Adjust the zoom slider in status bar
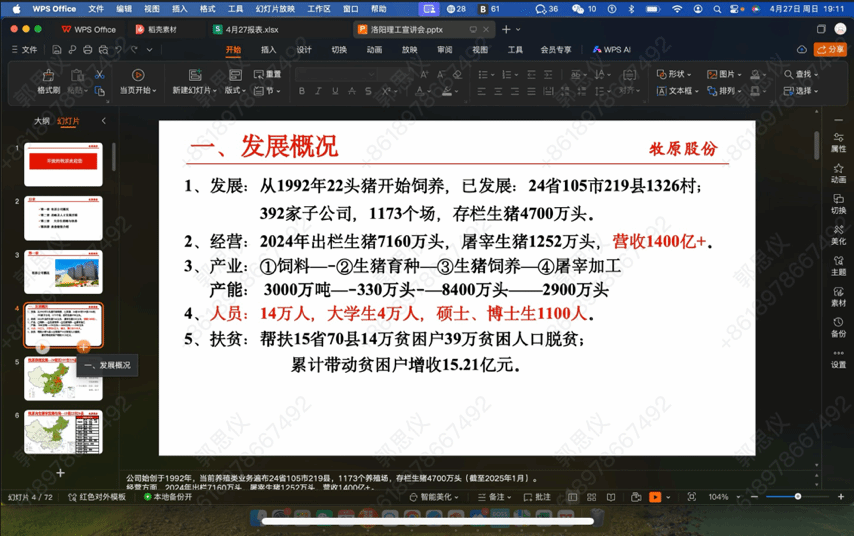The image size is (854, 536). [797, 497]
